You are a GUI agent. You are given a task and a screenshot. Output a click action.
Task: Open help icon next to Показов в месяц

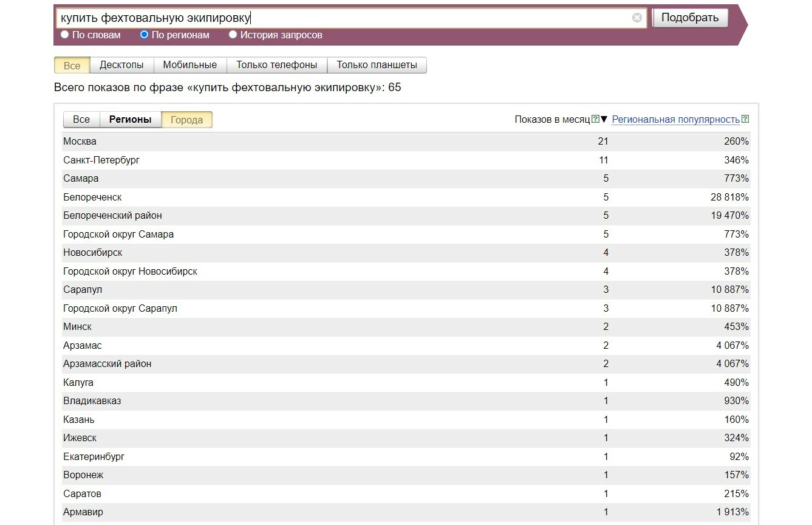tap(595, 119)
